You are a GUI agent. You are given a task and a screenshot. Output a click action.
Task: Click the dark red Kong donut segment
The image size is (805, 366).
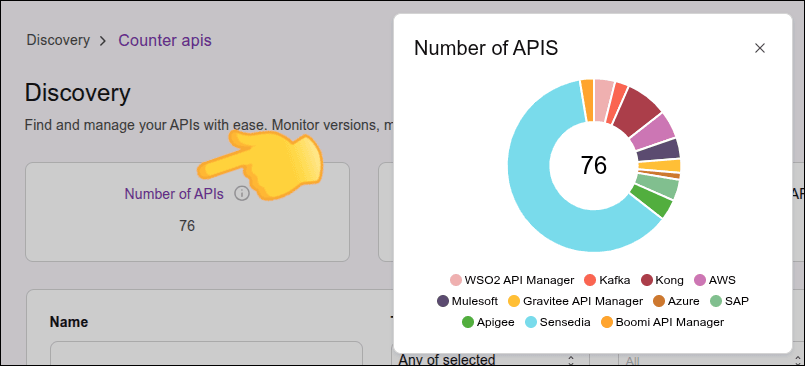pos(637,109)
